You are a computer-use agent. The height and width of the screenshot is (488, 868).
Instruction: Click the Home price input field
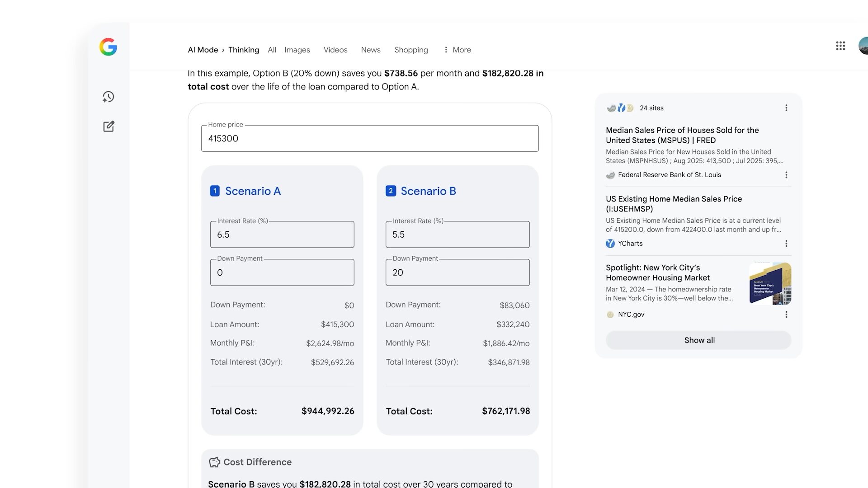click(x=369, y=139)
